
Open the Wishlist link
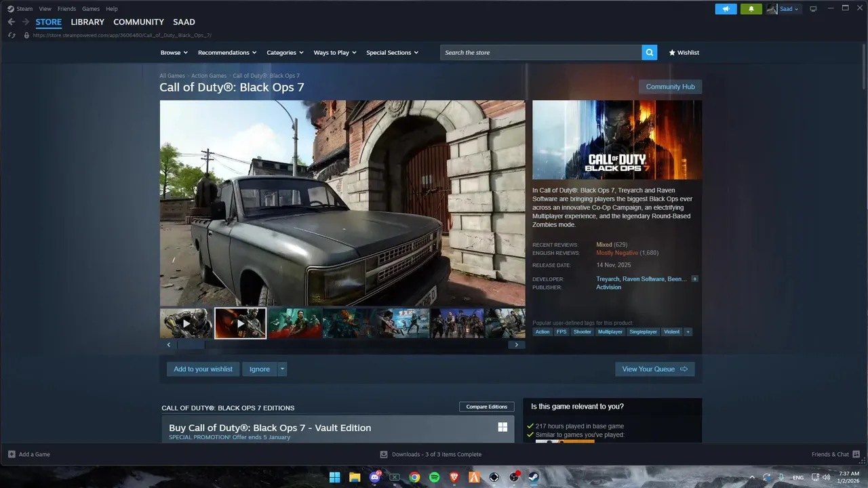point(684,53)
